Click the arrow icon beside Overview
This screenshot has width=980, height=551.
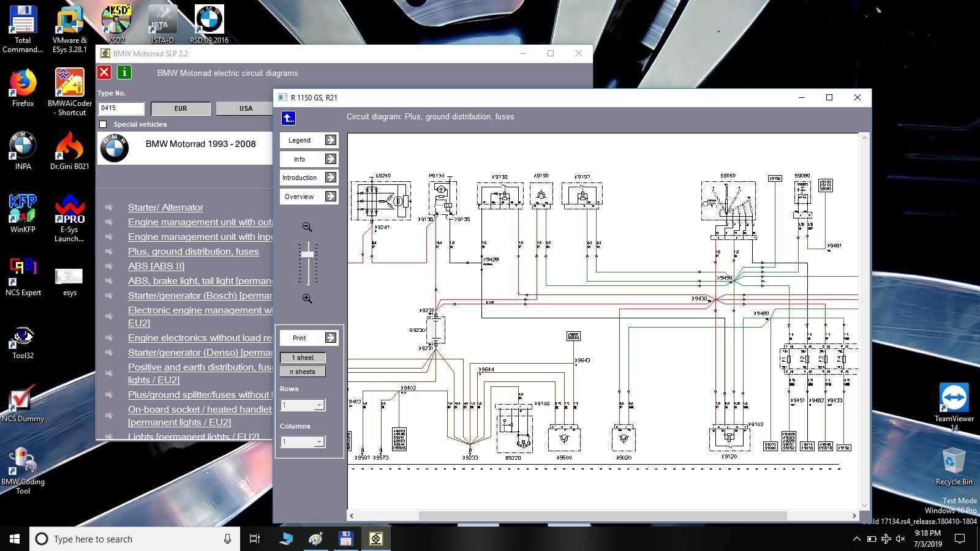pyautogui.click(x=331, y=197)
